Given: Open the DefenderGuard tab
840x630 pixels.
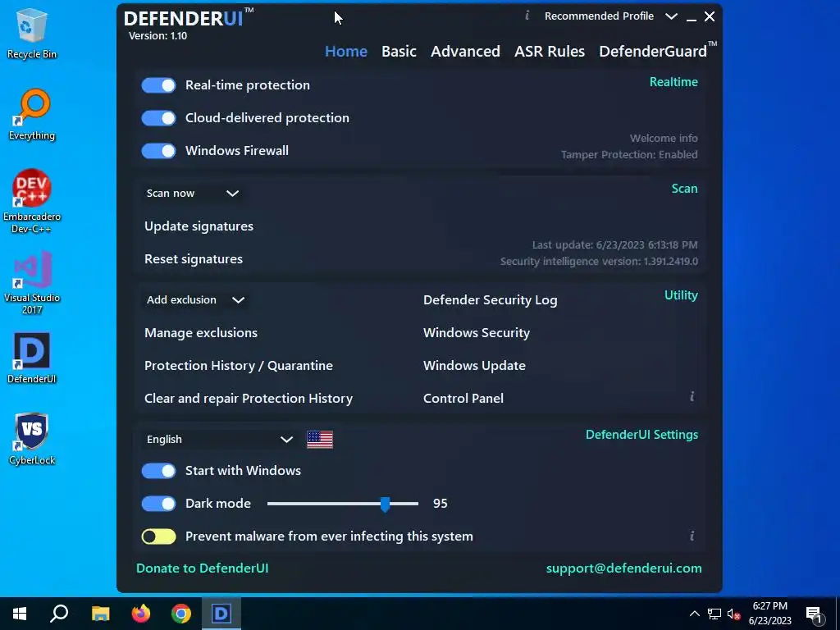Looking at the screenshot, I should [657, 50].
